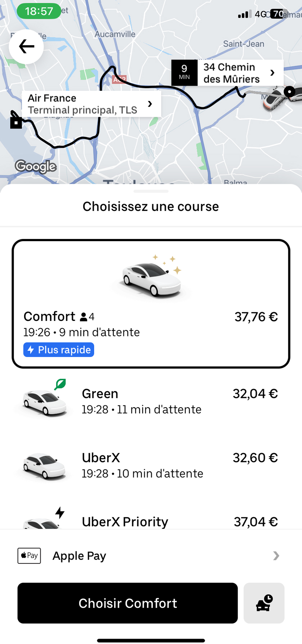Tap the Plus rapide badge
Screen dimensions: 302x644
click(x=59, y=350)
